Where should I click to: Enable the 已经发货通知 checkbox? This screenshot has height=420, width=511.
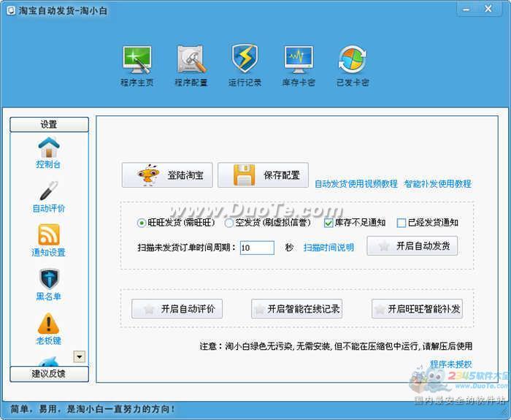401,223
